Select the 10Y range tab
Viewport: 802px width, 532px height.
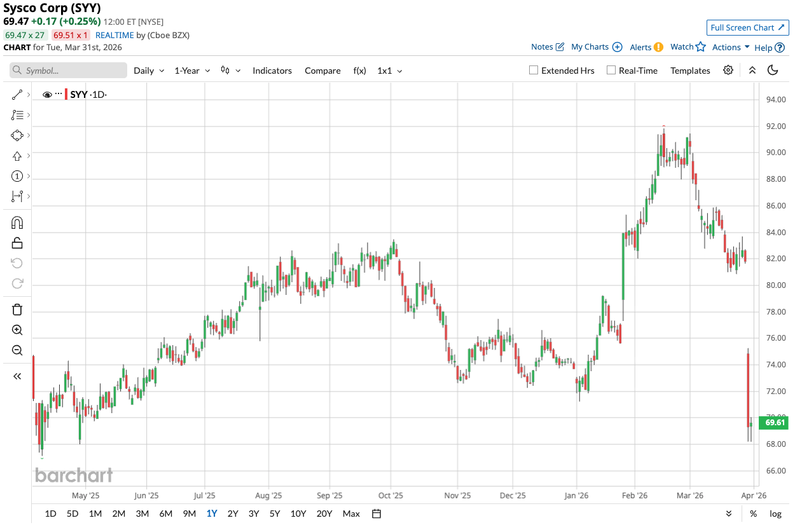point(298,514)
